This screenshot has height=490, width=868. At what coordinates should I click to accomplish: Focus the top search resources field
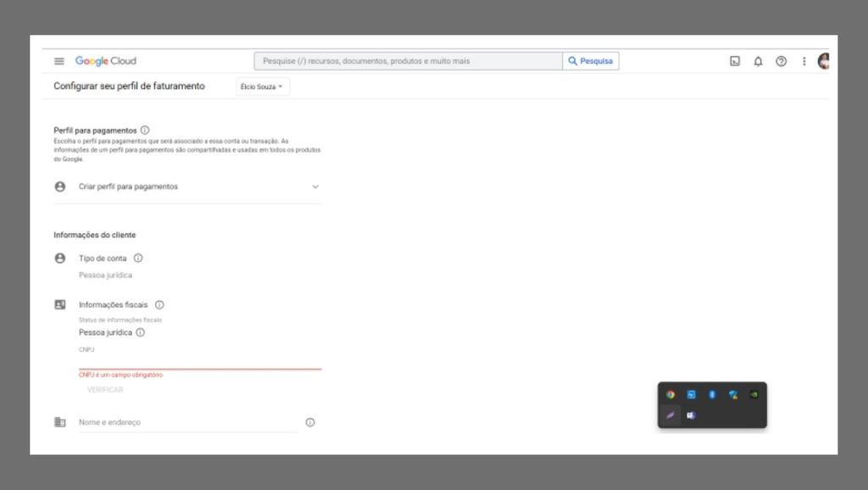coord(408,61)
